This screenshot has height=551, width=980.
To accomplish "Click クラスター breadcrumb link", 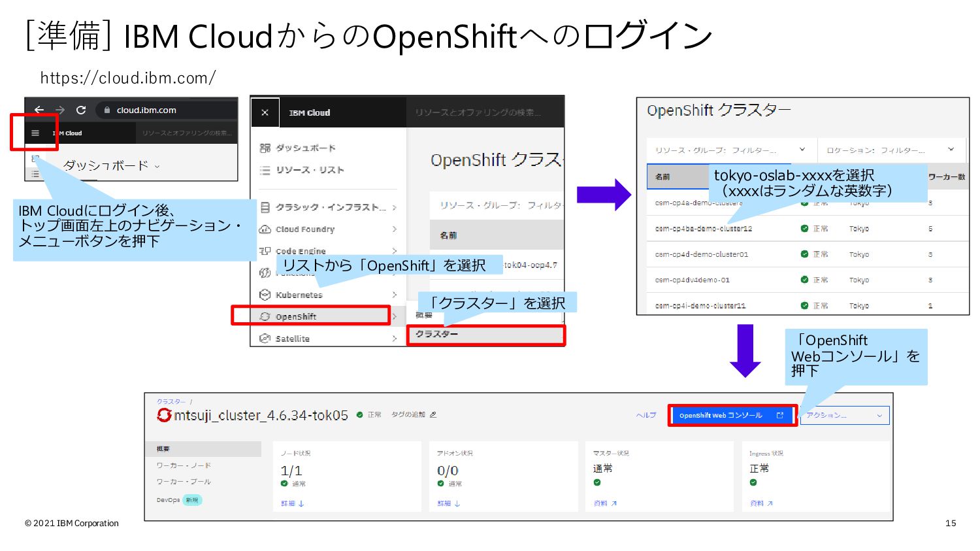I will (171, 401).
